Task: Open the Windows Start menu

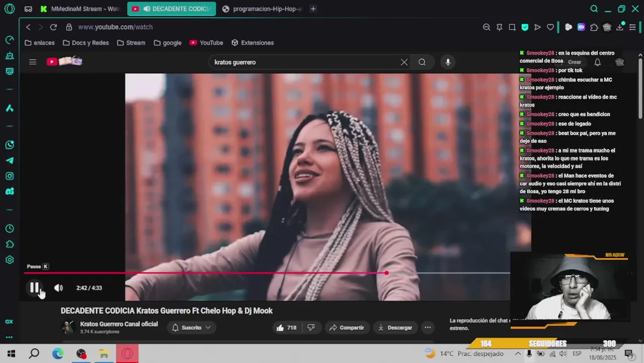Action: point(11,353)
